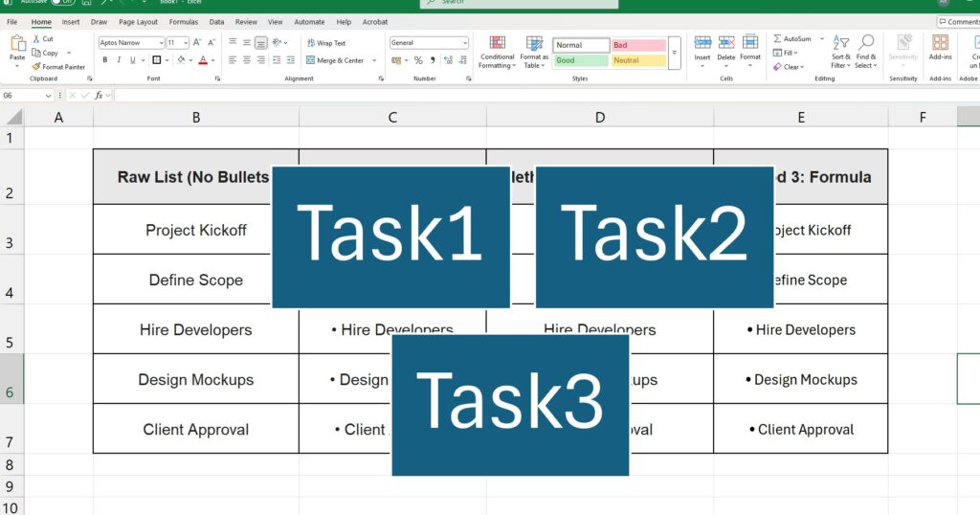980x515 pixels.
Task: Open Sort & Filter
Action: point(840,52)
